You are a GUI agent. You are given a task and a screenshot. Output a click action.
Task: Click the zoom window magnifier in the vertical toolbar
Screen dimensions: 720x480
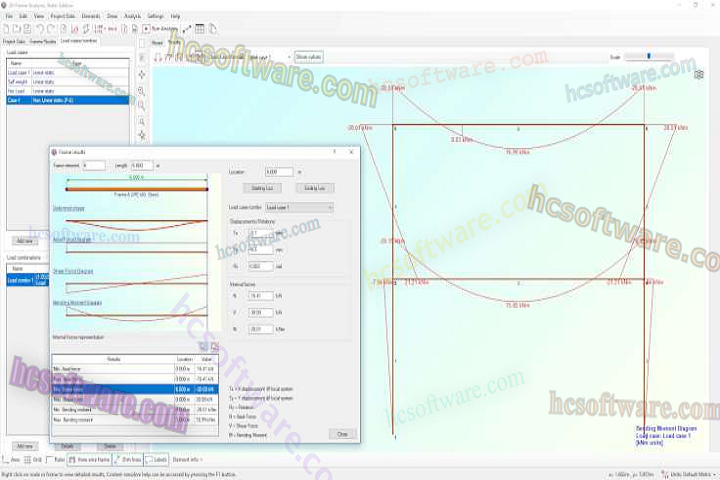[x=142, y=122]
